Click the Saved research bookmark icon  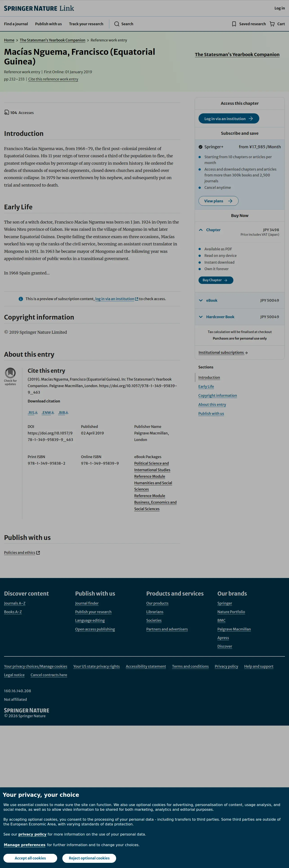(x=234, y=24)
